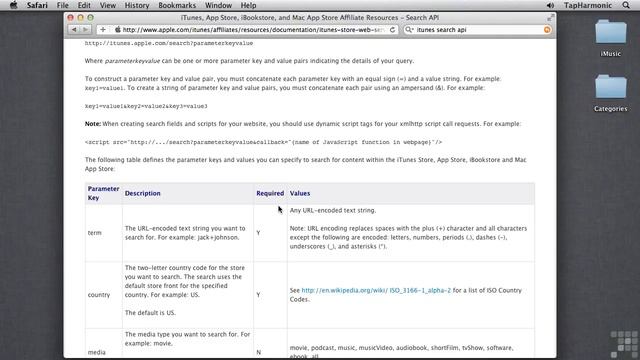Click the apple favicon in address bar

pos(118,29)
